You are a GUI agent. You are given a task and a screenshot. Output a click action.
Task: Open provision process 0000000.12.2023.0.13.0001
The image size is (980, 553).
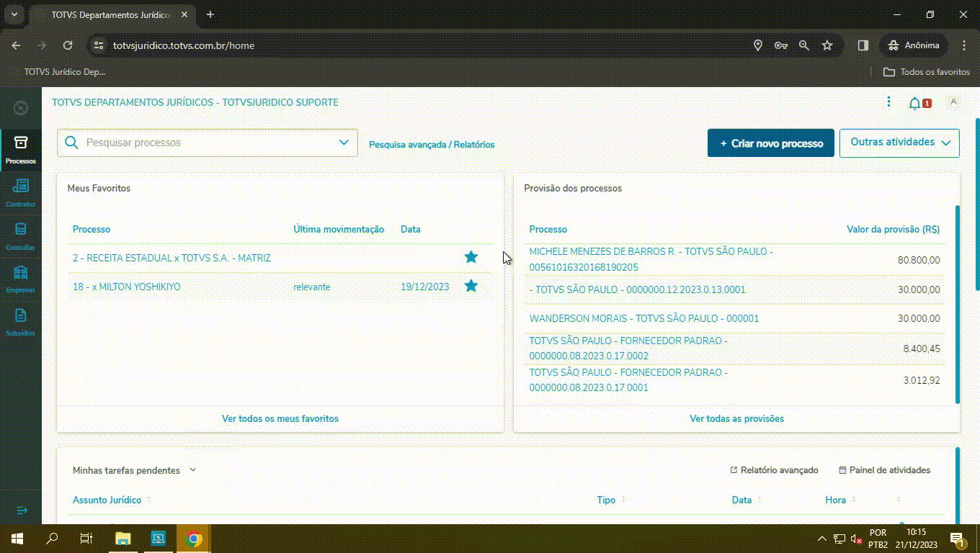[x=638, y=289]
